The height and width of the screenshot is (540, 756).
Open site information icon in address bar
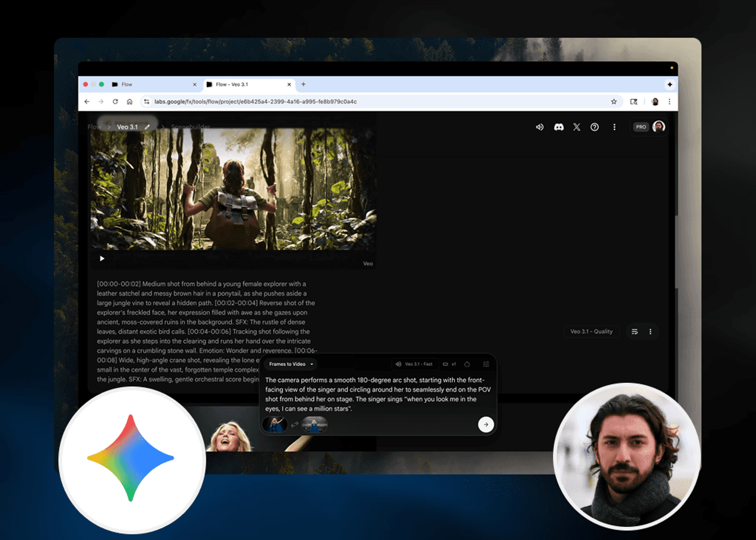(146, 101)
